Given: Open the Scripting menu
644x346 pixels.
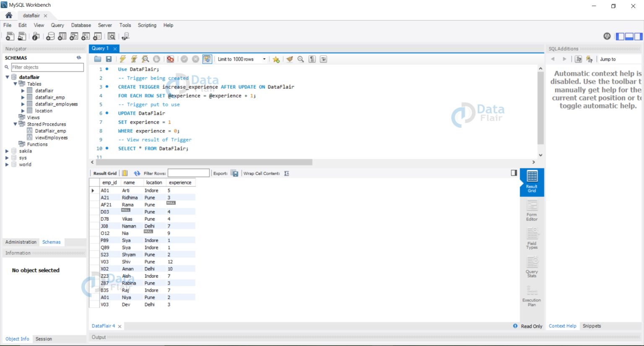Looking at the screenshot, I should point(147,25).
